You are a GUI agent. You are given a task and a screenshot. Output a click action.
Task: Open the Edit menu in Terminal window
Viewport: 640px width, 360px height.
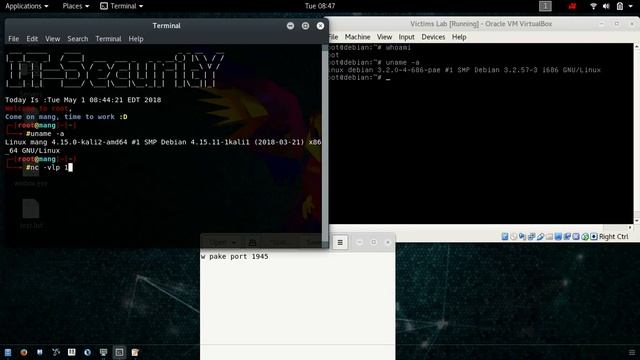click(32, 39)
